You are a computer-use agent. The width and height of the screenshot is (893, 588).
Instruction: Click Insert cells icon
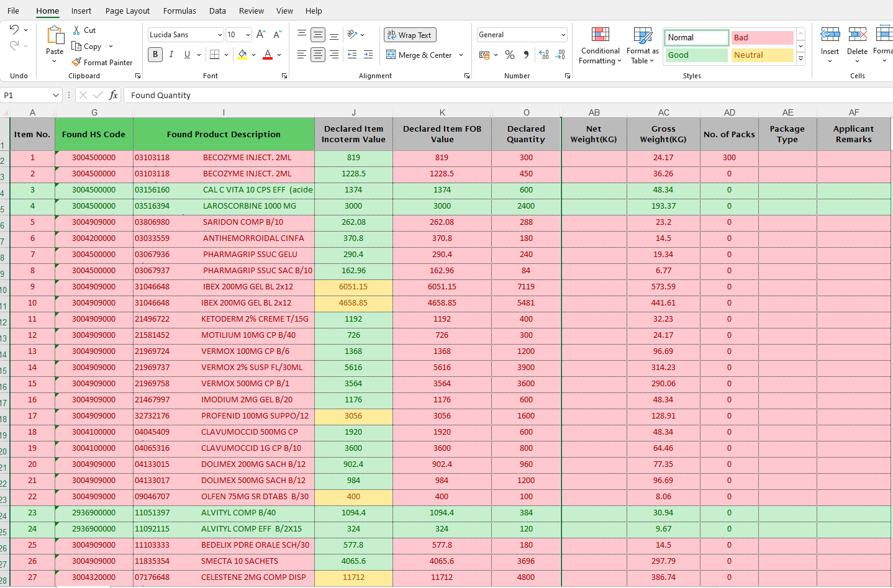830,34
